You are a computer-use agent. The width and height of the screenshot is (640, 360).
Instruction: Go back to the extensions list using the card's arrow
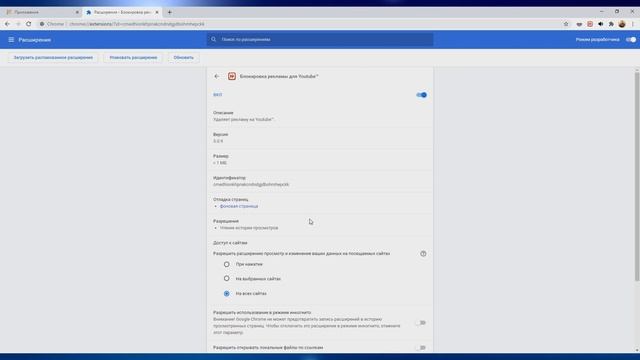[x=217, y=76]
